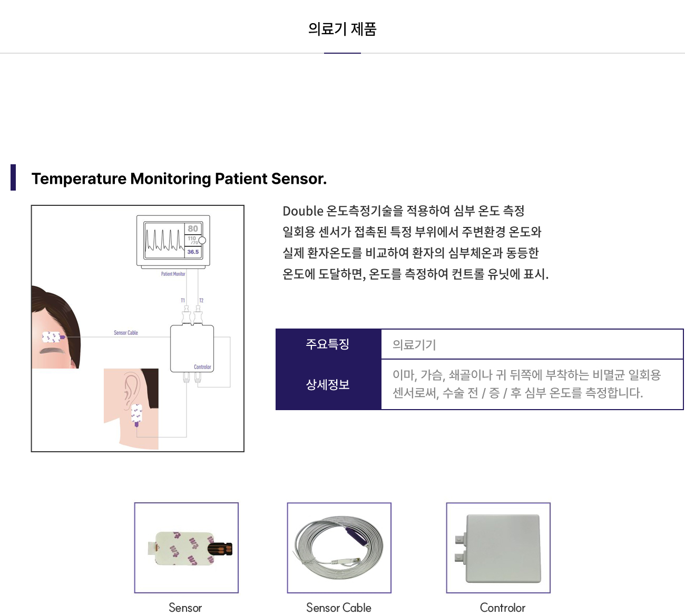
Task: Select the 의료기 제품 tab
Action: coord(342,29)
